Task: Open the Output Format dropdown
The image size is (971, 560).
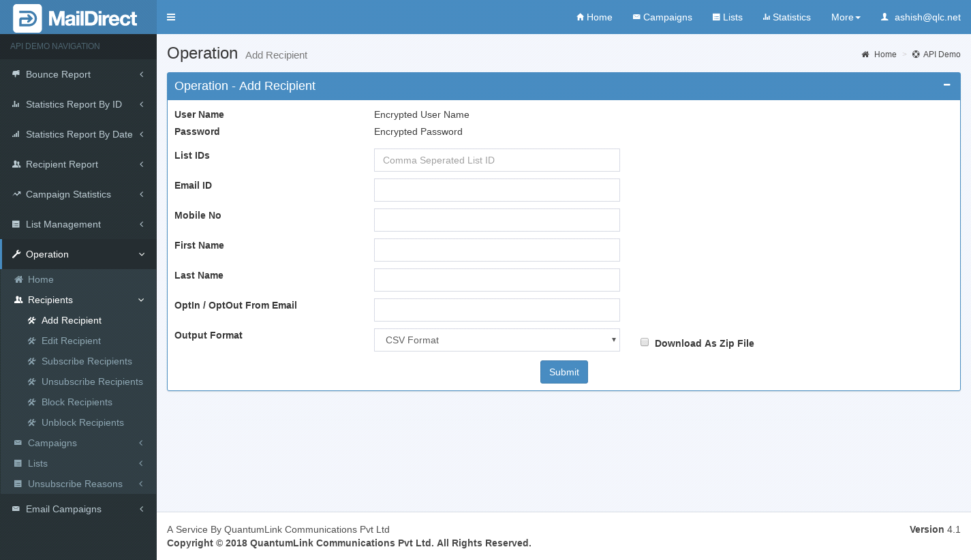Action: pyautogui.click(x=497, y=340)
